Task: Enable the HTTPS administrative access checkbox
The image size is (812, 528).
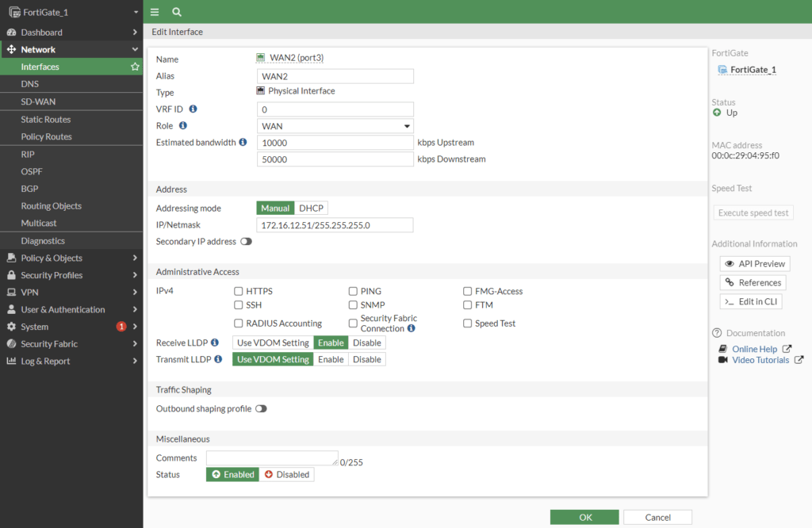Action: tap(238, 291)
